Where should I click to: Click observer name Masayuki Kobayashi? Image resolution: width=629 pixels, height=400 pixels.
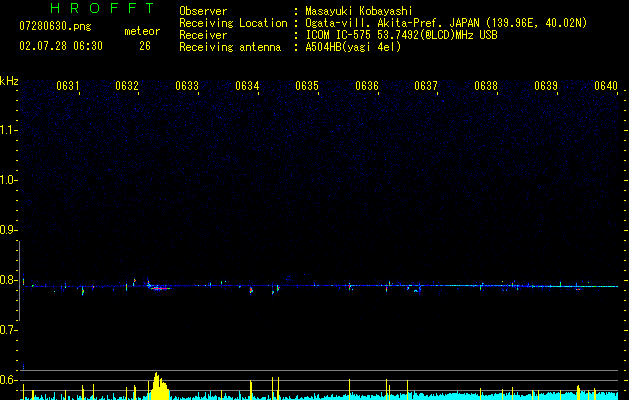(359, 11)
